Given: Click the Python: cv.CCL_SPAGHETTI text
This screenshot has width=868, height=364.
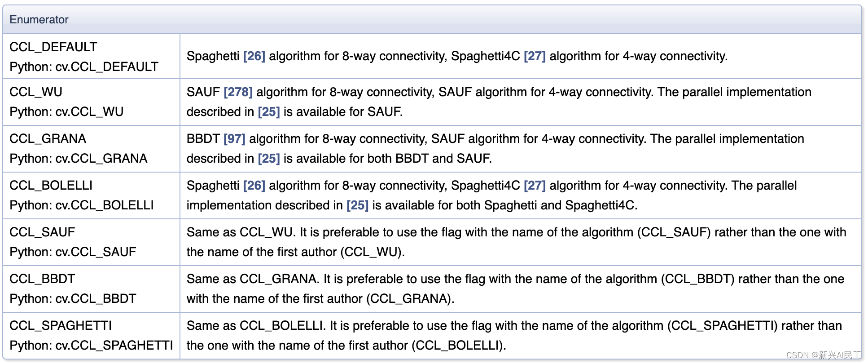Looking at the screenshot, I should click(91, 346).
